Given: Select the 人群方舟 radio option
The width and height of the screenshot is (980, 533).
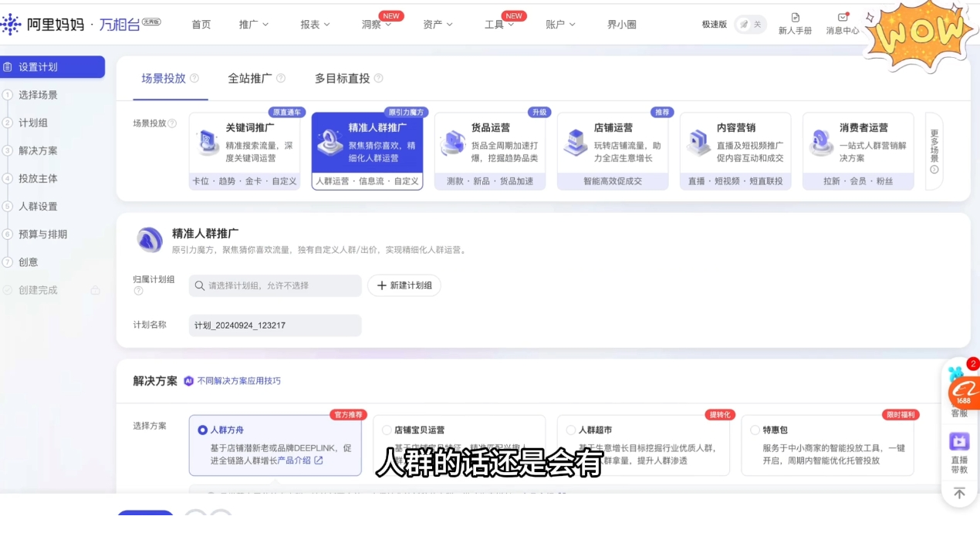Looking at the screenshot, I should click(202, 430).
